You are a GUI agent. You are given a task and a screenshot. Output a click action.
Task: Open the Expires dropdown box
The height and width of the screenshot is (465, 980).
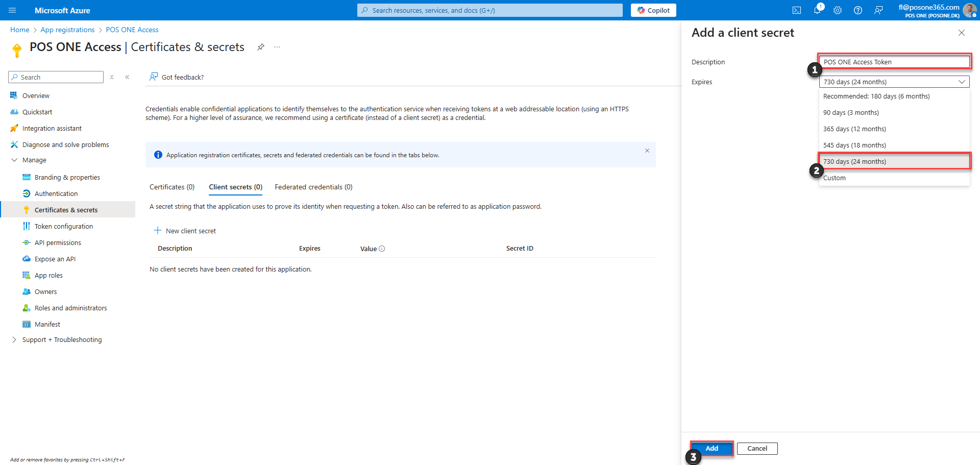click(x=894, y=82)
